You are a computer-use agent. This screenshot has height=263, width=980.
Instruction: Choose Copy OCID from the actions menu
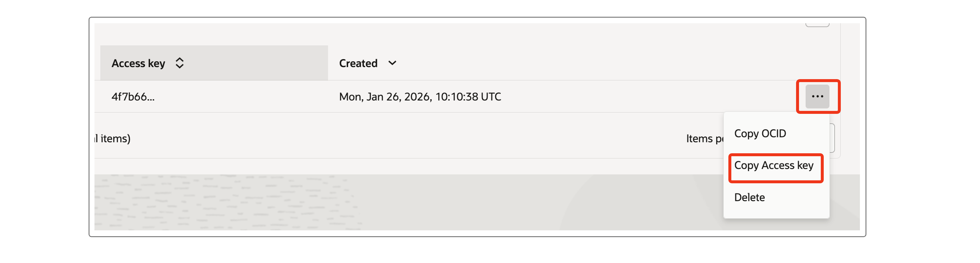pos(760,133)
